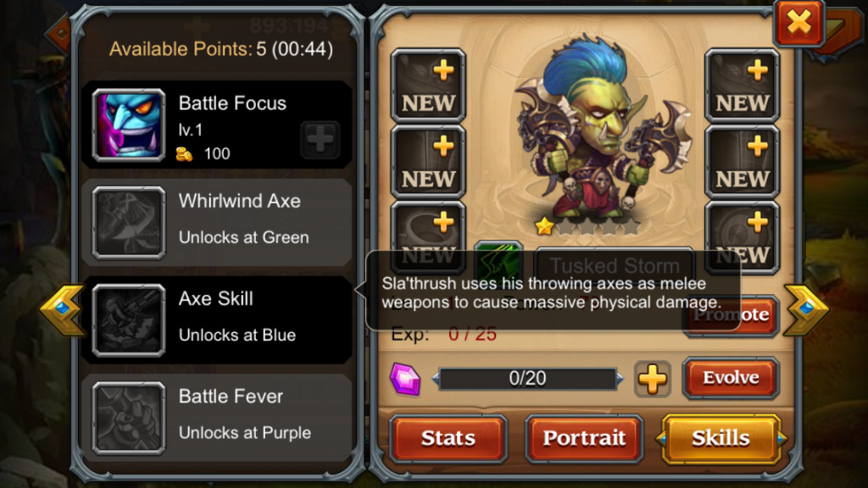Click the soul stone 0/20 progress bar
Screen dimensions: 868x488
click(x=527, y=379)
